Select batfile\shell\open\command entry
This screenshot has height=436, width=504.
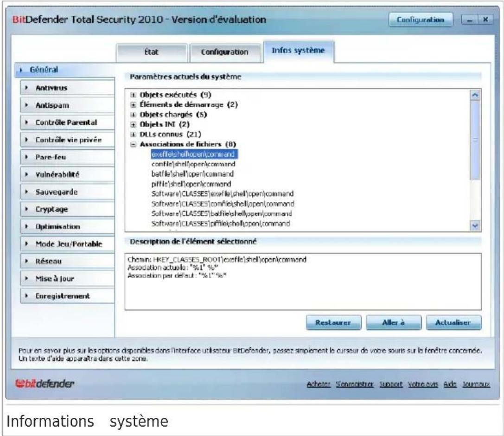[x=192, y=174]
